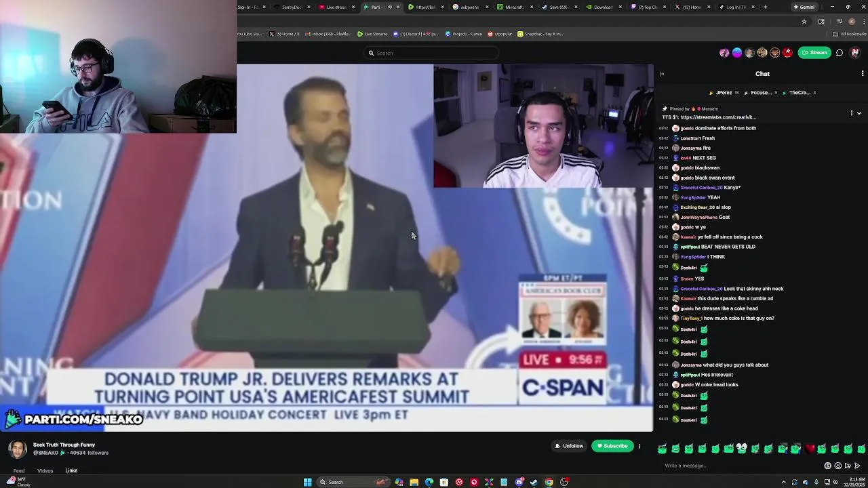Click first purple avatar in header

[724, 53]
